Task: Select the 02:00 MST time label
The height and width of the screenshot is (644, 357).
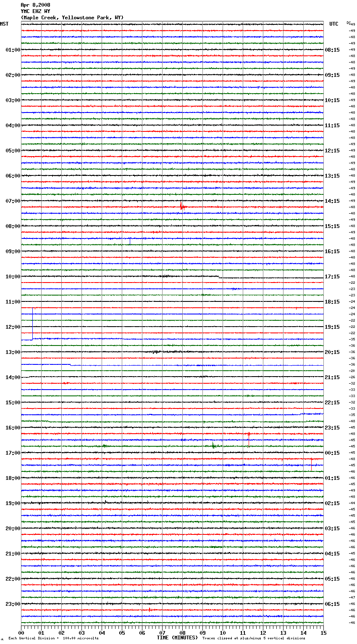Action: [13, 75]
